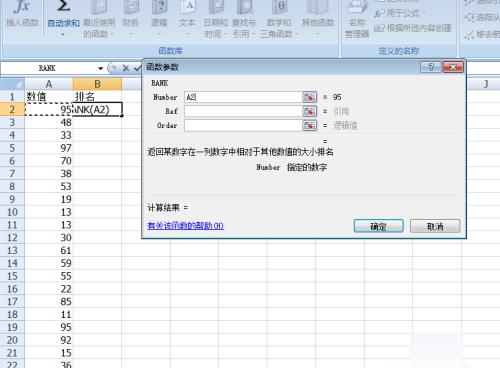Open the Logical functions dropdown

coord(159,18)
